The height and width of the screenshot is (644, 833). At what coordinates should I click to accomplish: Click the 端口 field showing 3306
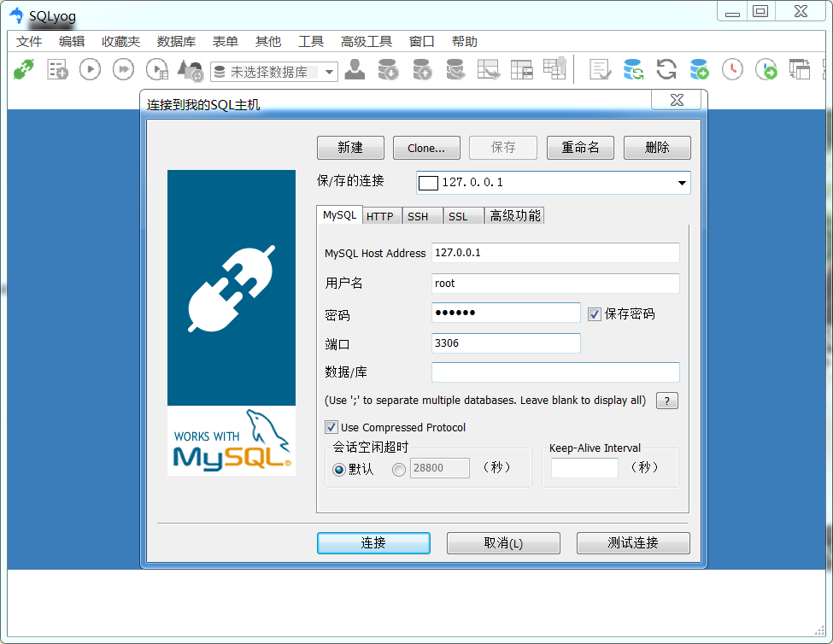(506, 343)
